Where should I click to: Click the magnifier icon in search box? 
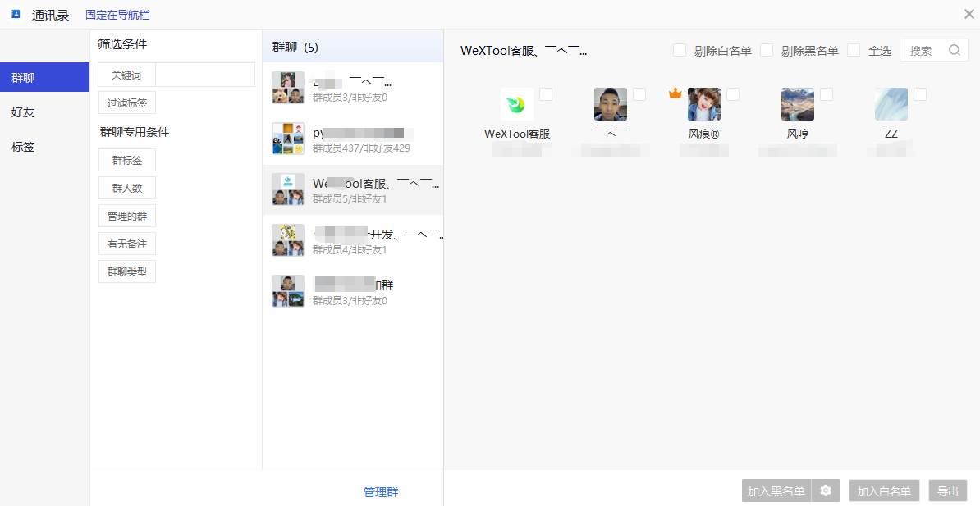(955, 50)
